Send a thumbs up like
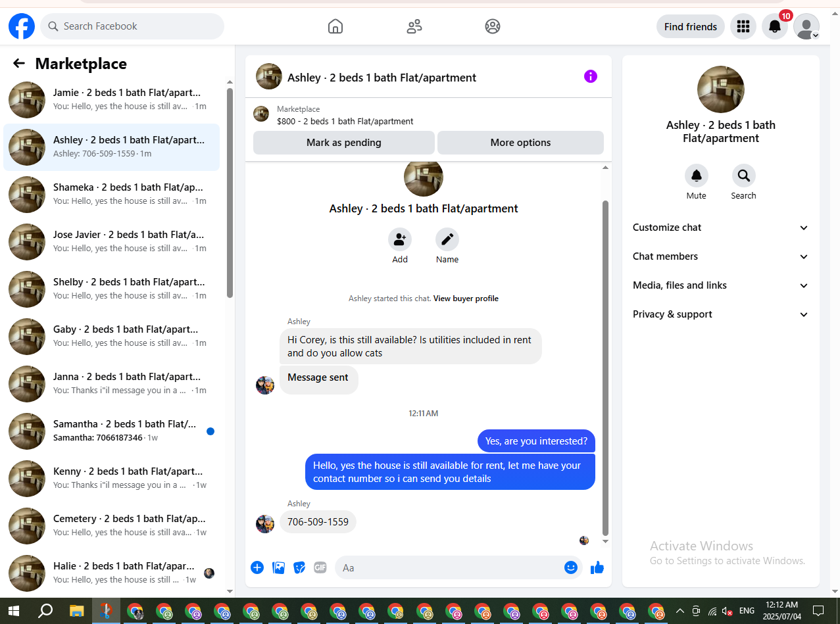 597,567
